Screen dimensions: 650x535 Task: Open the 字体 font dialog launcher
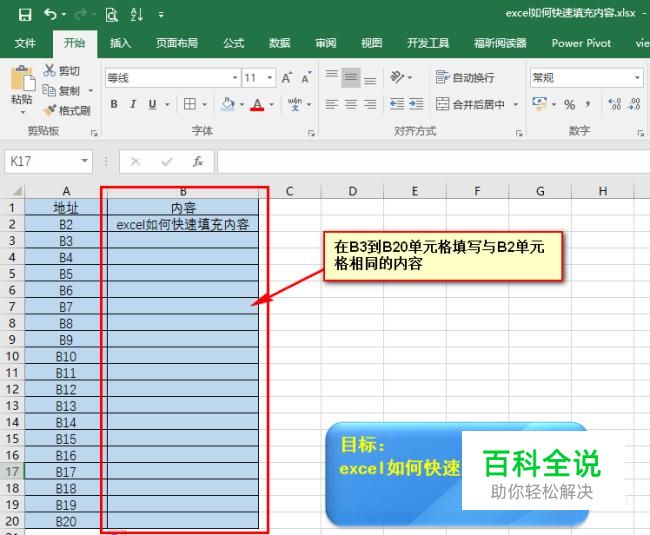(x=311, y=133)
